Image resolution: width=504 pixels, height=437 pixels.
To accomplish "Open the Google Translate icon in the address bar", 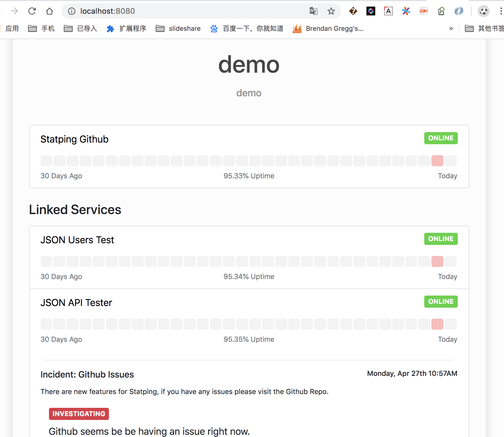I will point(314,11).
